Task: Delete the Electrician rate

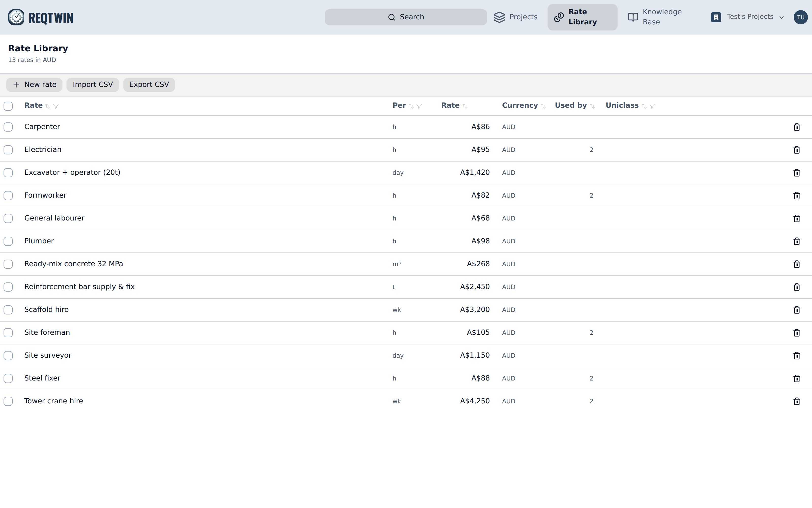Action: (x=797, y=150)
